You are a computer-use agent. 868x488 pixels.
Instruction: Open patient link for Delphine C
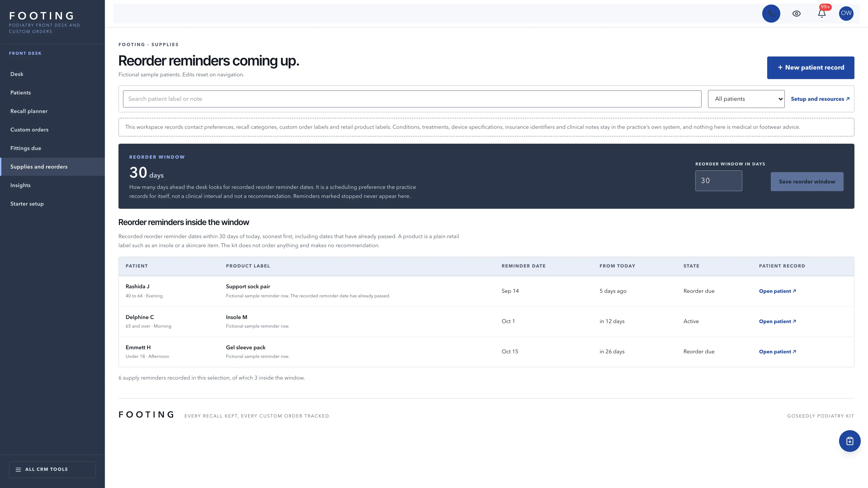coord(777,322)
